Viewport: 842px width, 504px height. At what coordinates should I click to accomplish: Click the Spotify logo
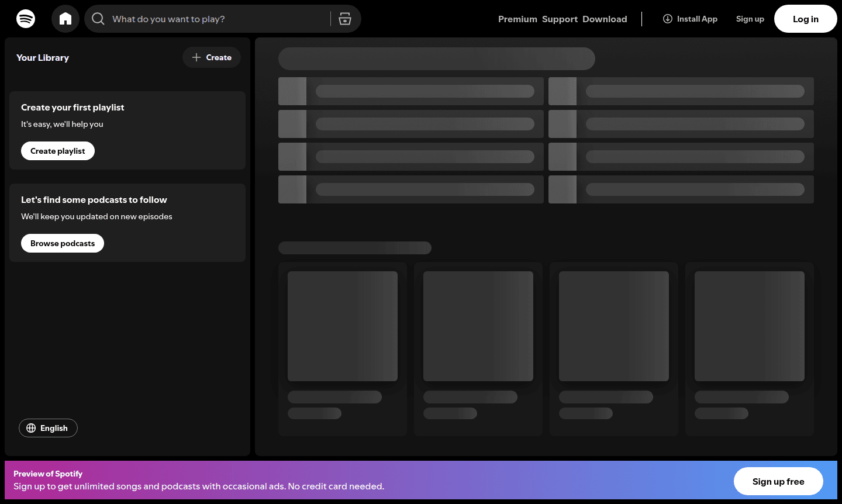pos(26,18)
